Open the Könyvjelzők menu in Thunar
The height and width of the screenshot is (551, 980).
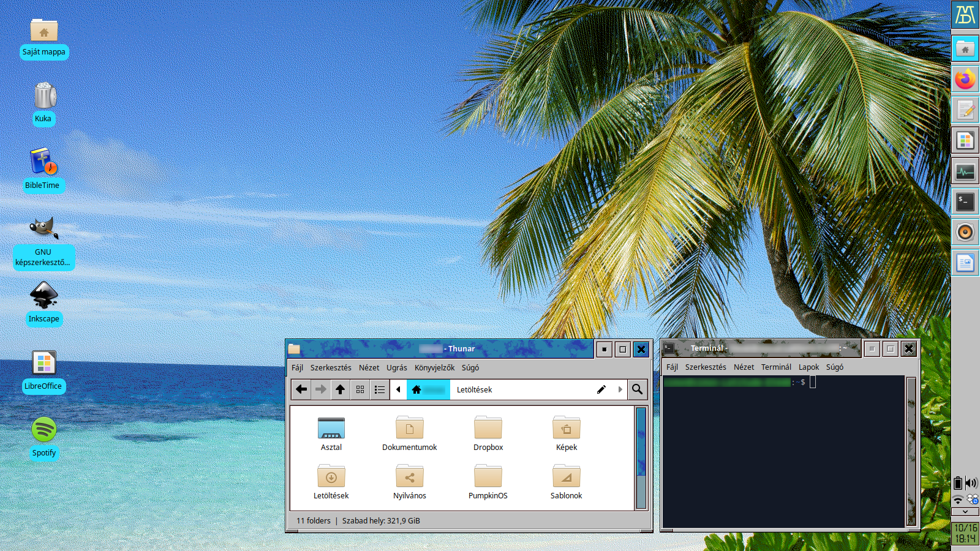tap(434, 367)
